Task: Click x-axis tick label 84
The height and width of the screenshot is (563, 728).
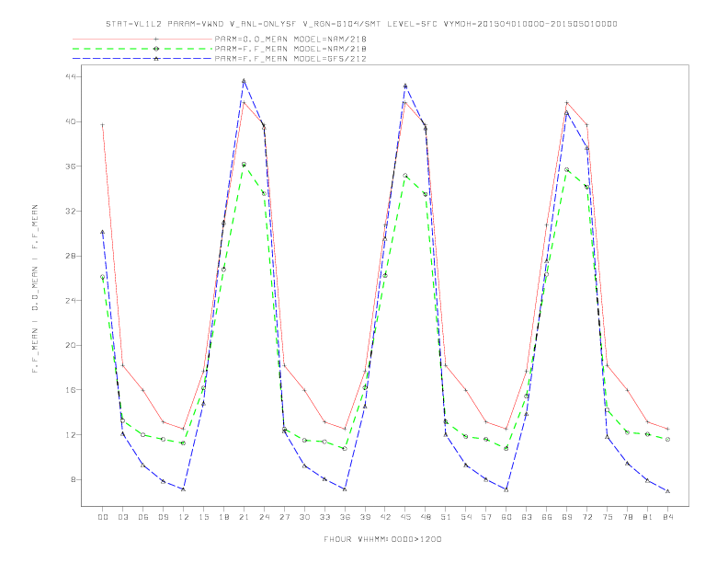Action: pyautogui.click(x=667, y=517)
